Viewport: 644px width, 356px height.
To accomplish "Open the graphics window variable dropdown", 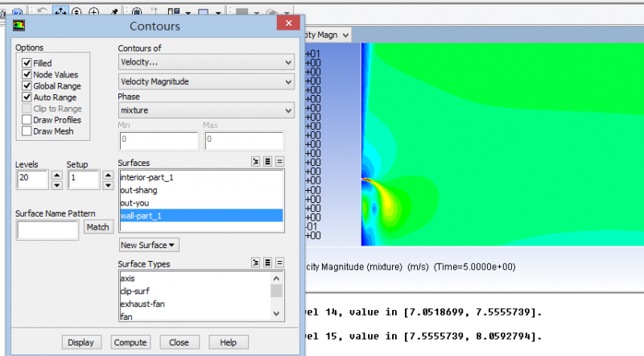I will pos(345,35).
